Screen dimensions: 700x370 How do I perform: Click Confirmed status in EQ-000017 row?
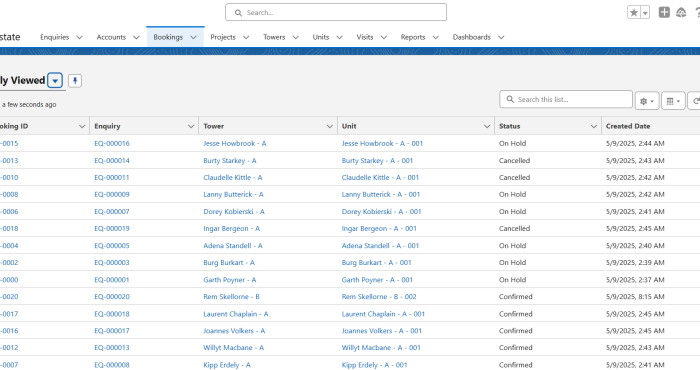(515, 331)
